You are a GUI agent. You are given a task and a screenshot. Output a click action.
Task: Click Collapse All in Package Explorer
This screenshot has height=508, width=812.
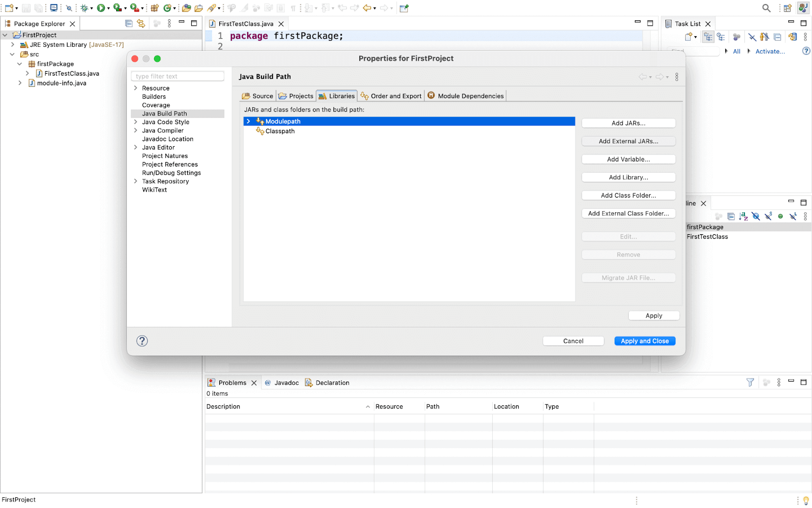pos(129,23)
